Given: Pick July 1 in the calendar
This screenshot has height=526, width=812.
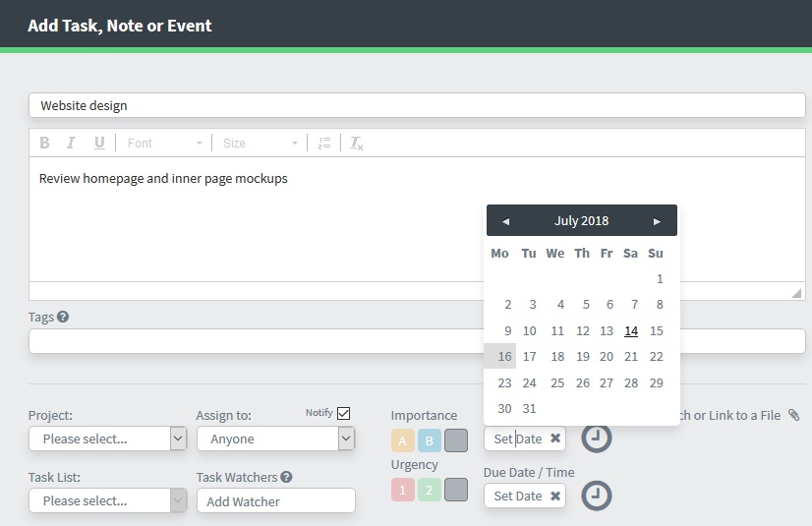Looking at the screenshot, I should pyautogui.click(x=660, y=279).
